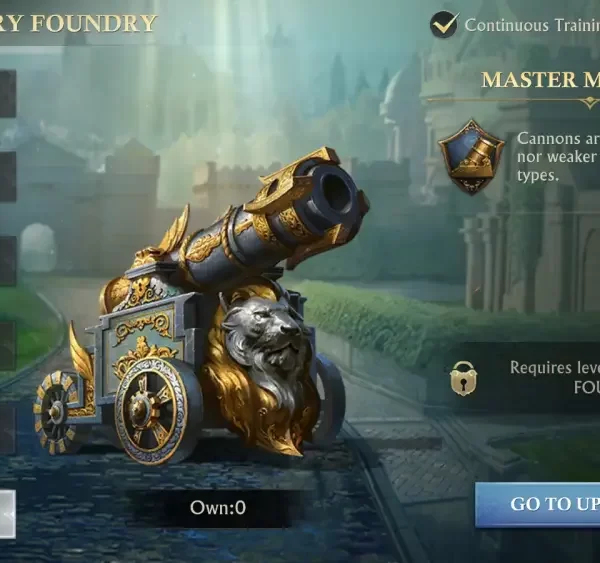Toggle the Continuous Training checkmark
This screenshot has width=600, height=563.
pos(443,24)
